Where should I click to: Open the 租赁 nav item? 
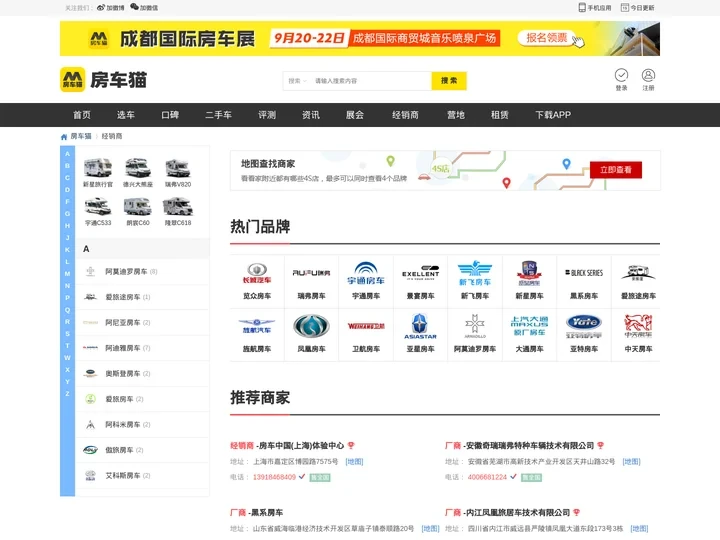coord(500,115)
